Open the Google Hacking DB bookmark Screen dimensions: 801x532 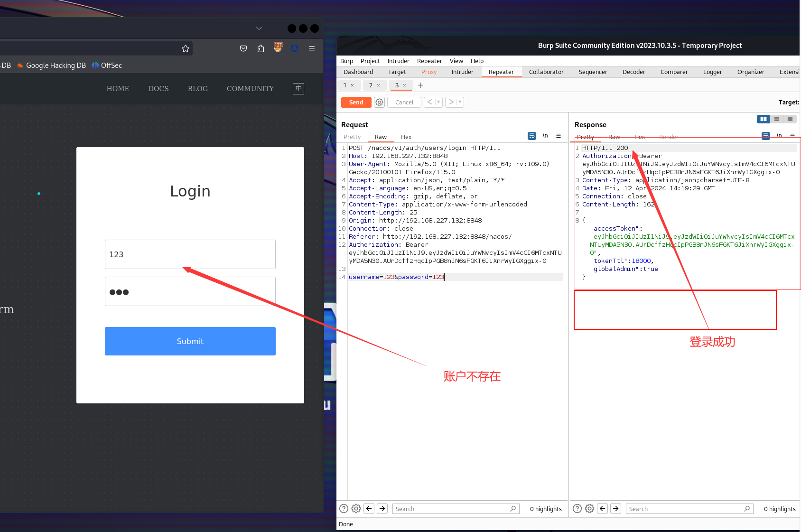coord(52,65)
